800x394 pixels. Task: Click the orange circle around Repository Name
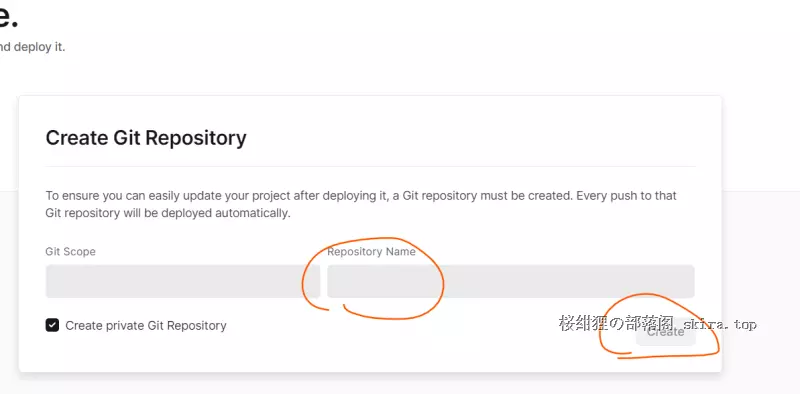(373, 279)
